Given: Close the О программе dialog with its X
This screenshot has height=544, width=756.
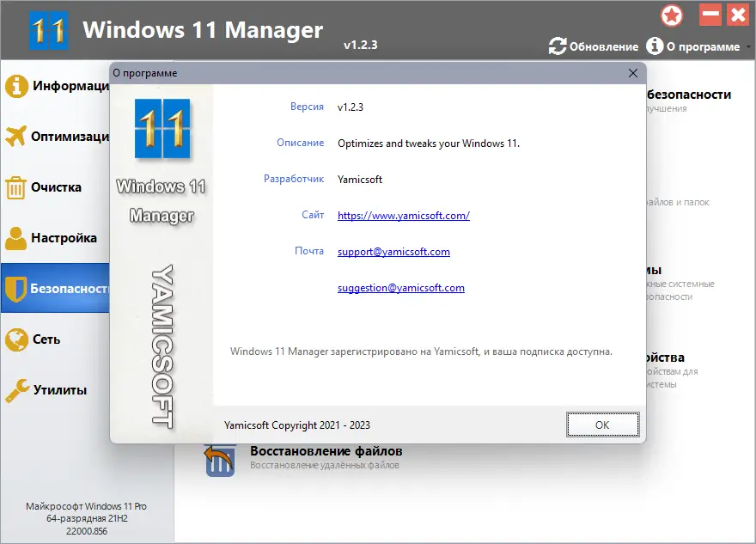Looking at the screenshot, I should [x=631, y=73].
